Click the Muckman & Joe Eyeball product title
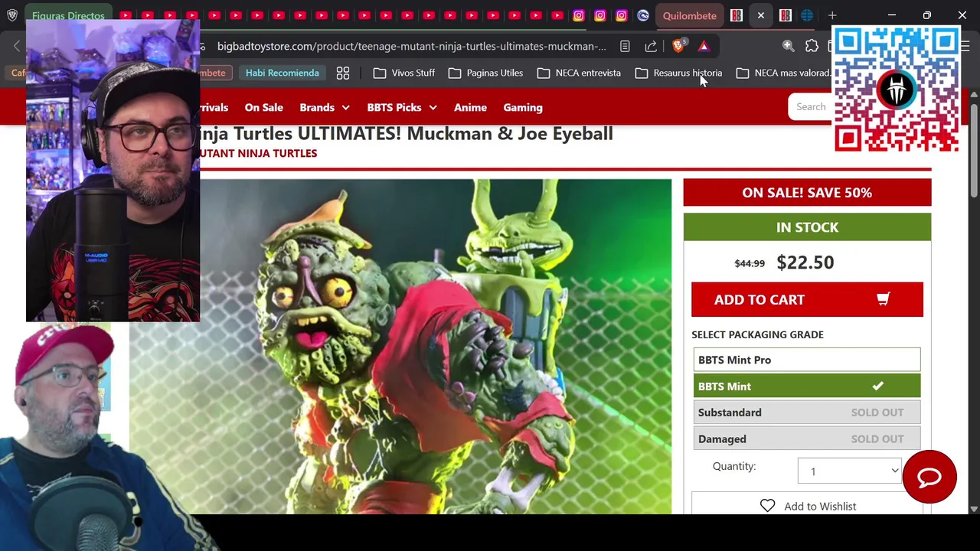 point(406,133)
